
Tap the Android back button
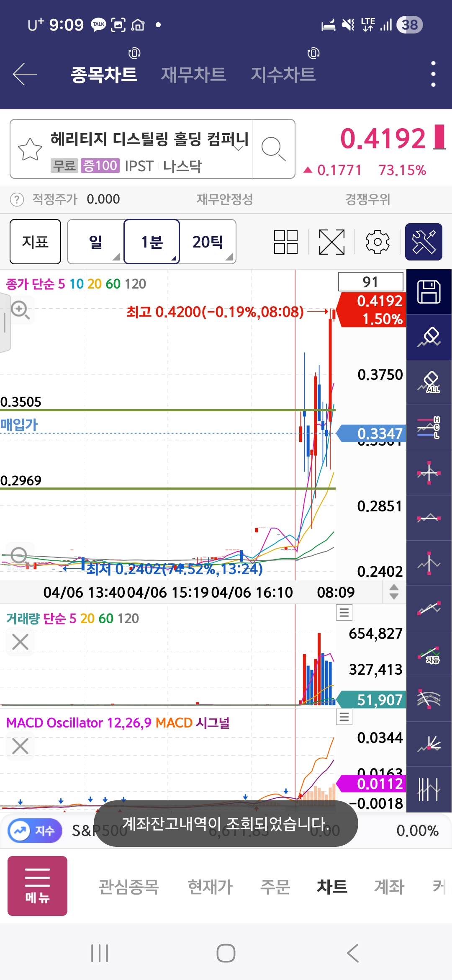353,953
